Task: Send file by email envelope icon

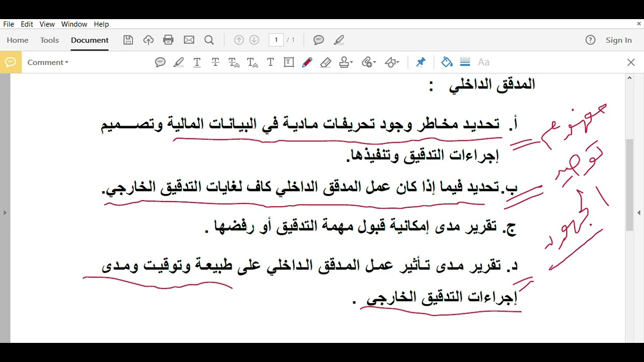Action: pos(189,40)
